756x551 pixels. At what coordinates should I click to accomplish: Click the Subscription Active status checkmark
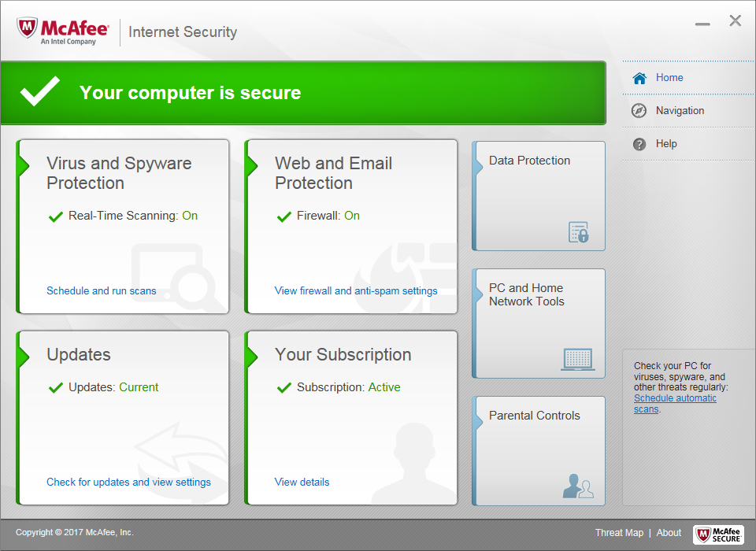[283, 388]
